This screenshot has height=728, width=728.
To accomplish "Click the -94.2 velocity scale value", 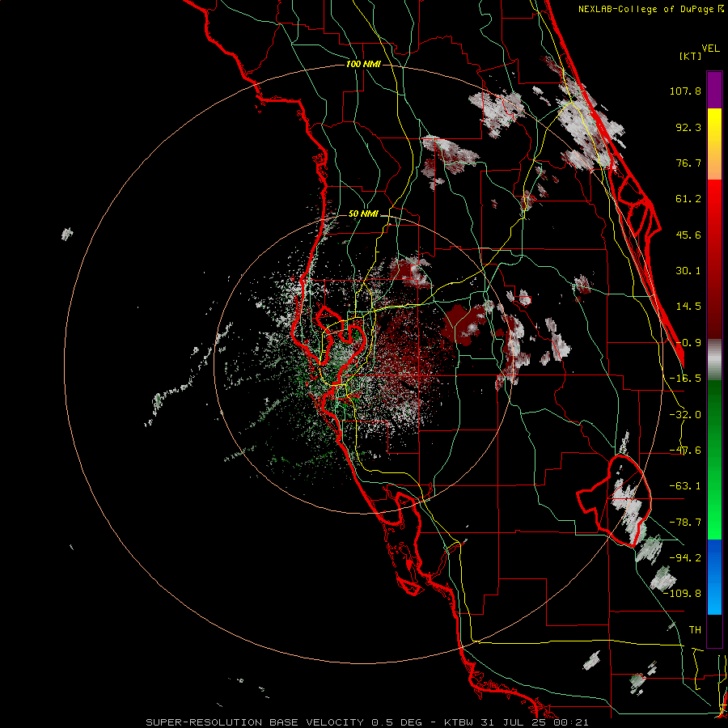I will click(685, 557).
